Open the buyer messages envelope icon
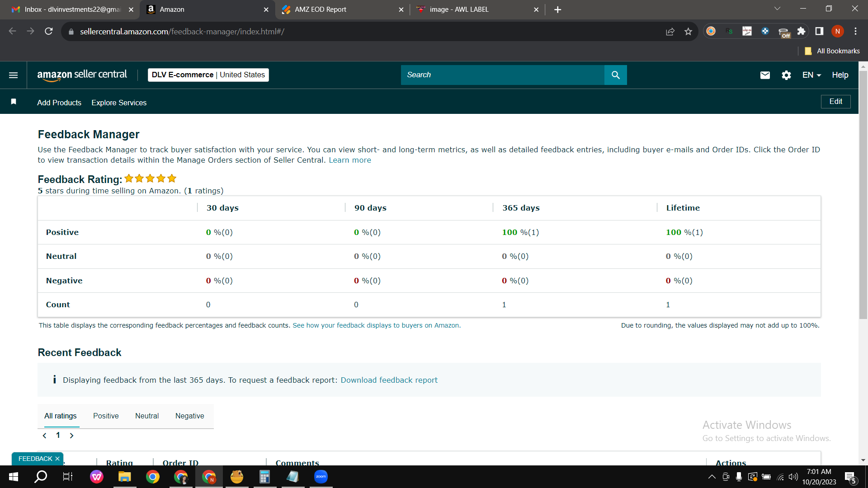Screen dimensions: 868x488 click(765, 75)
